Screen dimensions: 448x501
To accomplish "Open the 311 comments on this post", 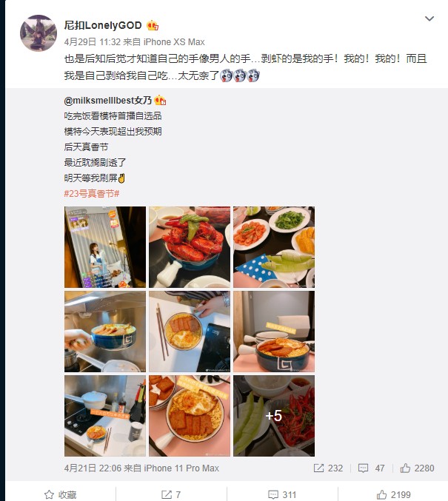I will pyautogui.click(x=282, y=494).
